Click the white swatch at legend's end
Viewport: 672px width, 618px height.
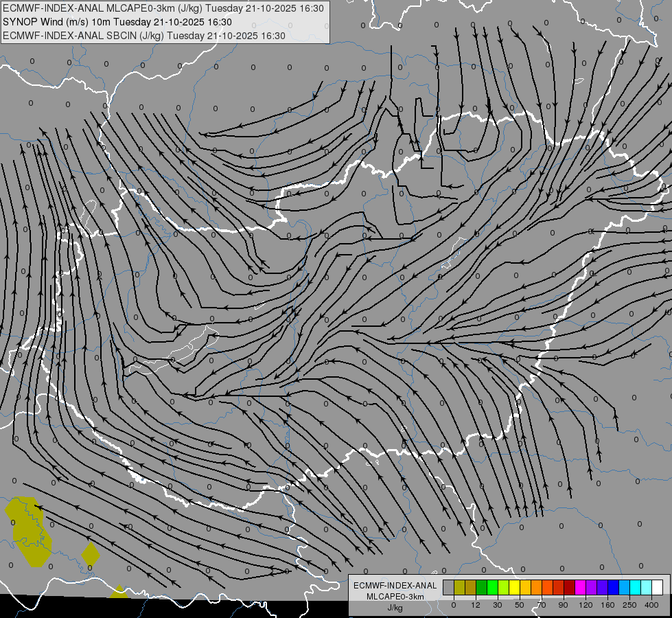tap(658, 587)
